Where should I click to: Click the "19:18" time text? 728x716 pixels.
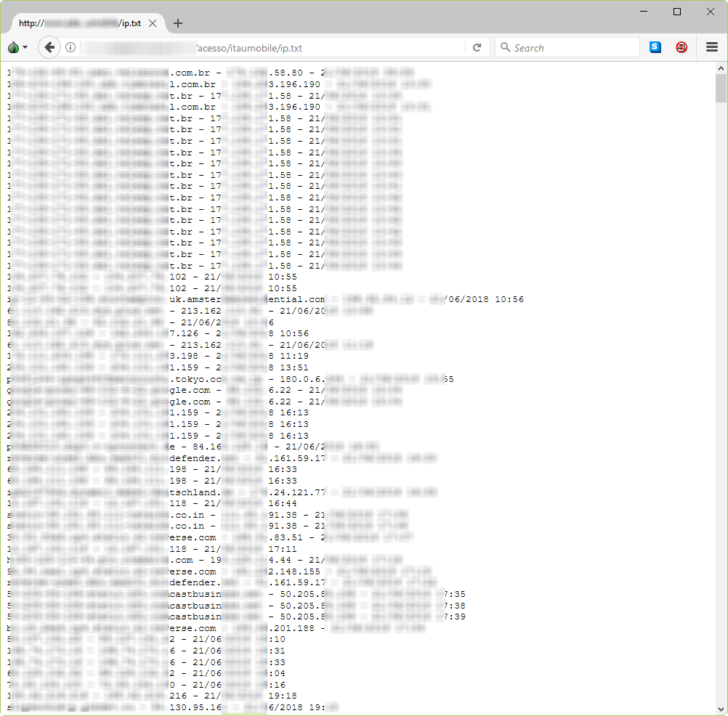point(283,696)
